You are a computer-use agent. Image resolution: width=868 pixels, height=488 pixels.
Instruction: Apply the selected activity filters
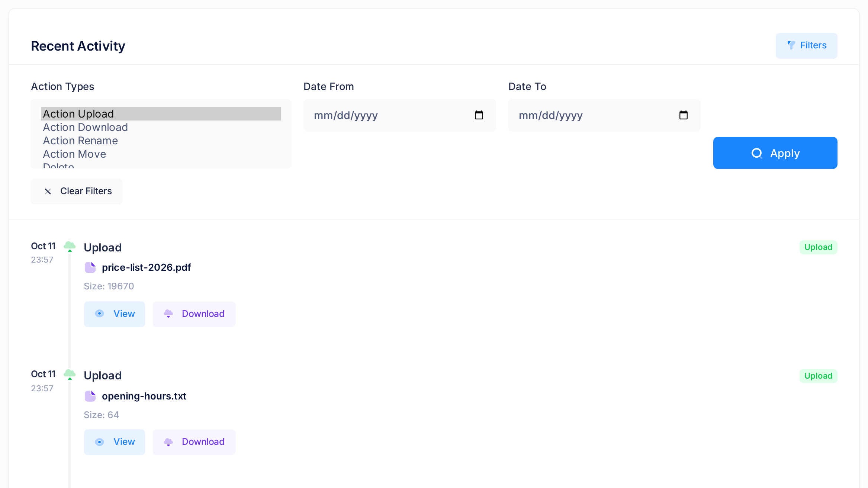coord(775,153)
